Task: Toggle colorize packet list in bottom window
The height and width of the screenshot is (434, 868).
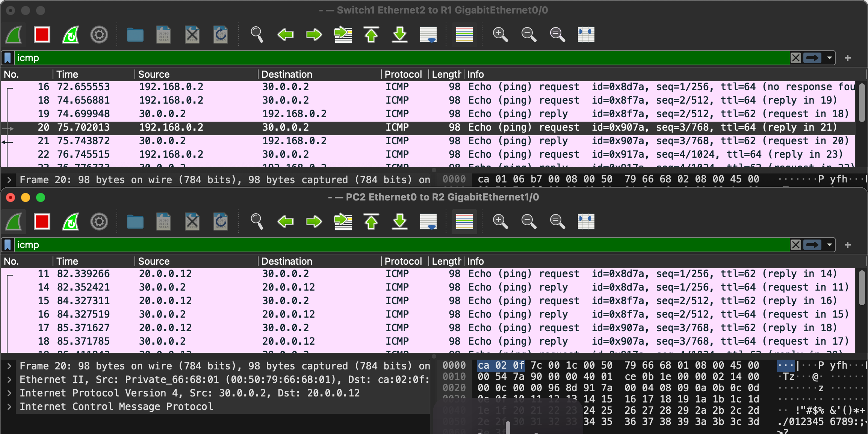Action: tap(464, 222)
